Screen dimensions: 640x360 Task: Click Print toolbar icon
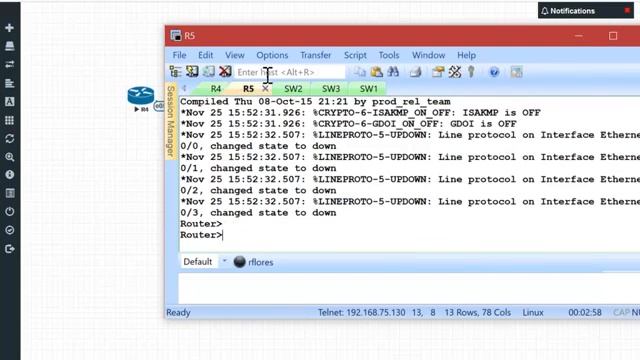[x=416, y=72]
